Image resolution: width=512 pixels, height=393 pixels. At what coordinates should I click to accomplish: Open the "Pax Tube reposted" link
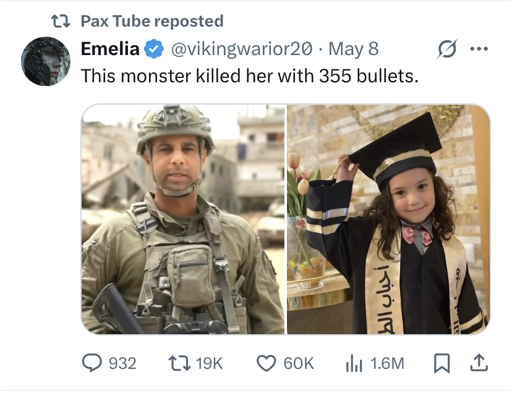tap(152, 21)
